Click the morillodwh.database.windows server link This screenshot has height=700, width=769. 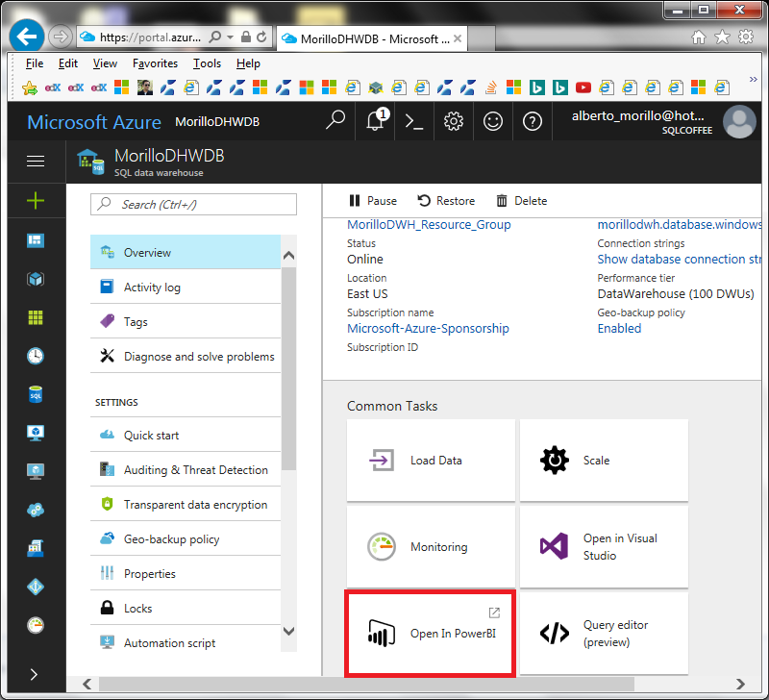point(680,225)
